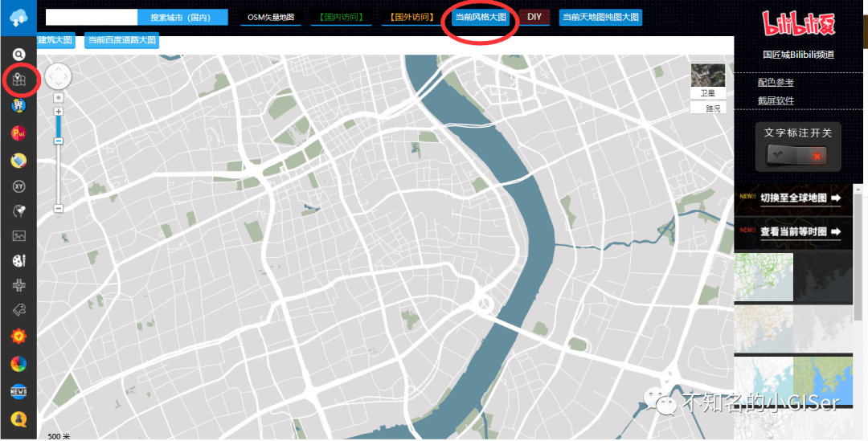
Task: Select 【国内访问】 option
Action: tap(341, 17)
